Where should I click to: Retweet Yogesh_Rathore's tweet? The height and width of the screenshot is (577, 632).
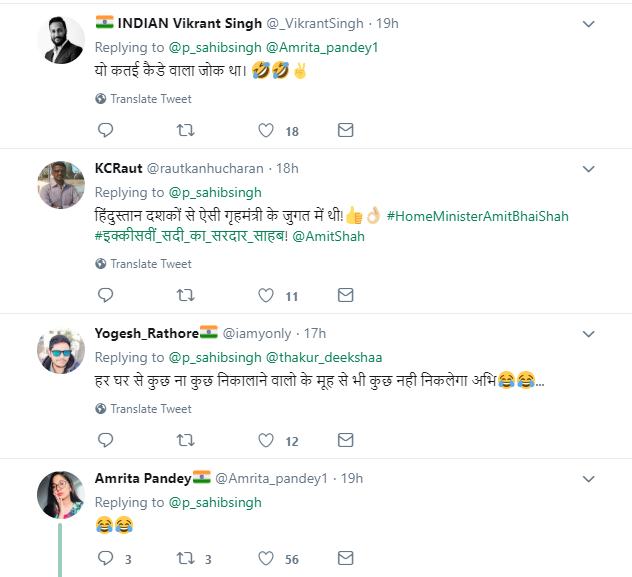(x=185, y=441)
